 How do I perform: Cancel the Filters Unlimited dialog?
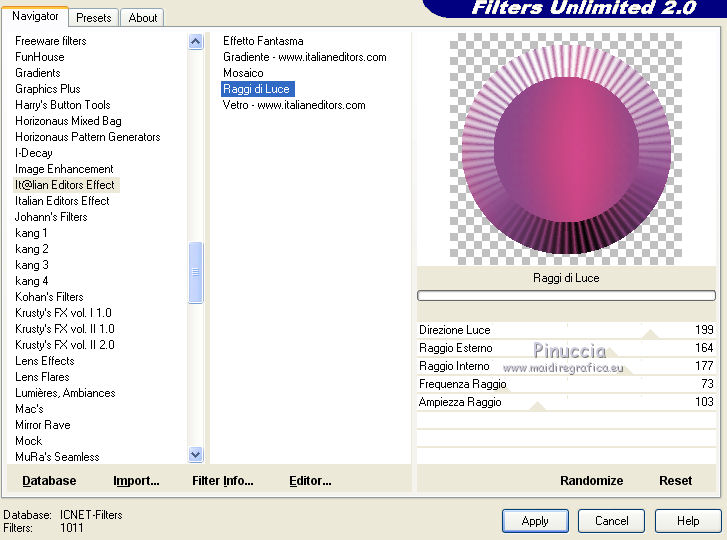[612, 521]
